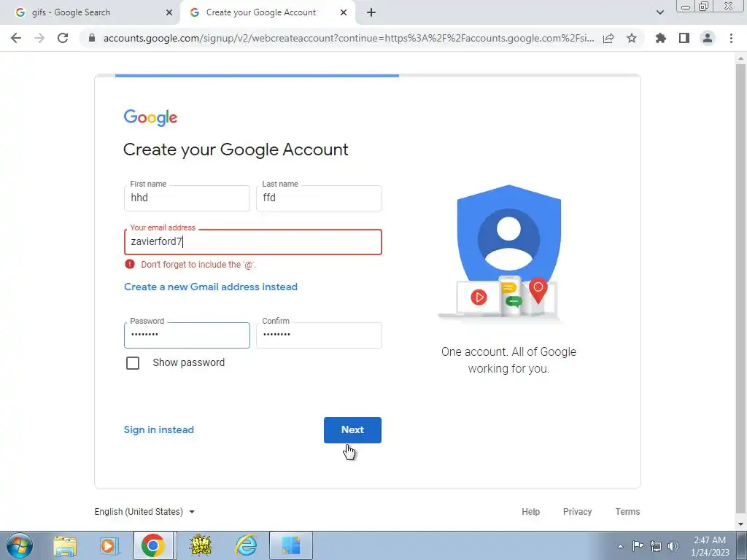Viewport: 747px width, 560px height.
Task: Click the Action Center flag icon
Action: (x=638, y=546)
